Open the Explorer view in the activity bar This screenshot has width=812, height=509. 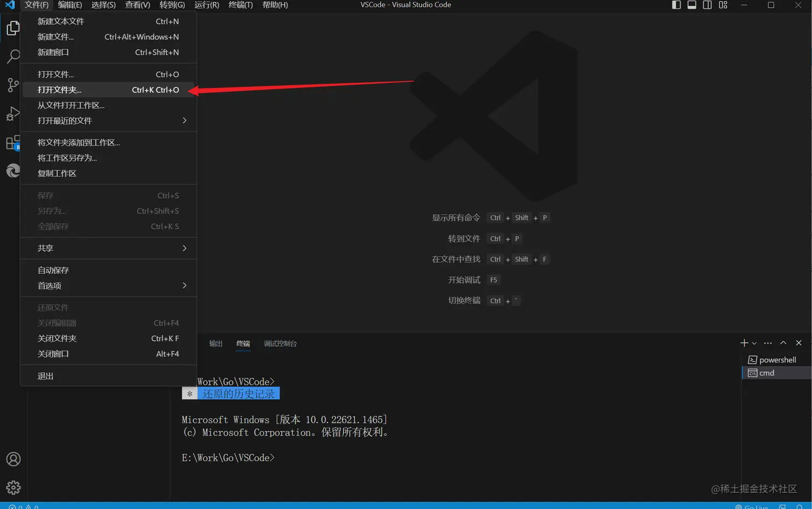[13, 28]
